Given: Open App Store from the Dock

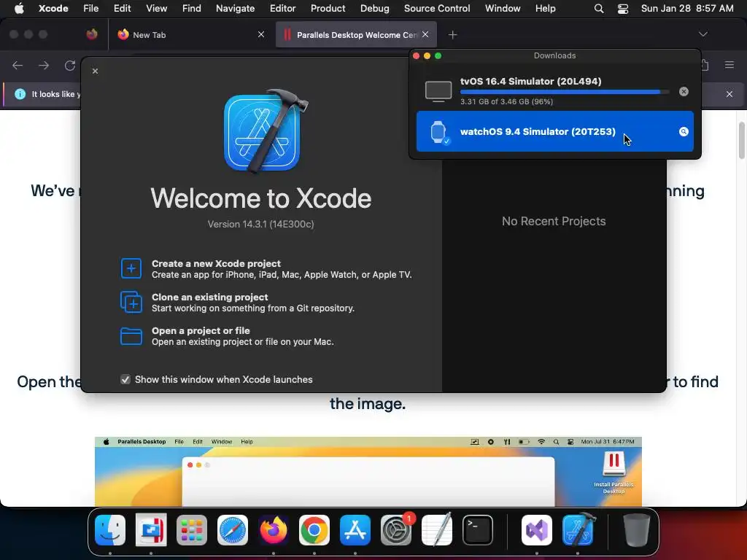Looking at the screenshot, I should point(355,530).
